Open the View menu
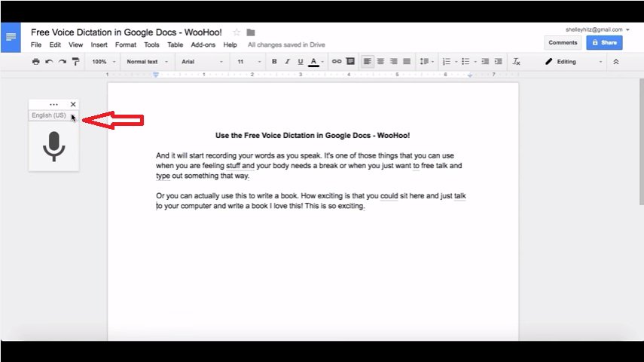 [x=75, y=44]
